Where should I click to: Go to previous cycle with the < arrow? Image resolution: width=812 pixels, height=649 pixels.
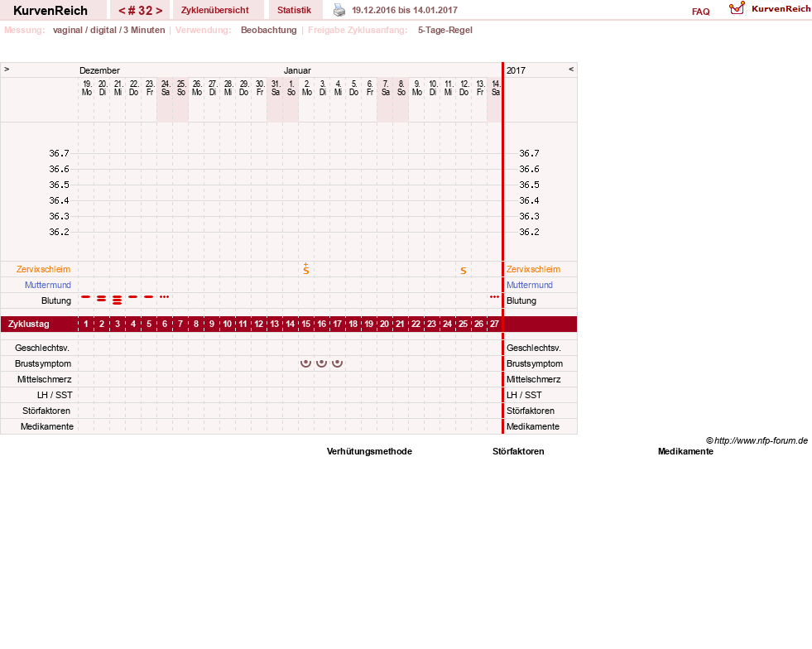(x=122, y=11)
